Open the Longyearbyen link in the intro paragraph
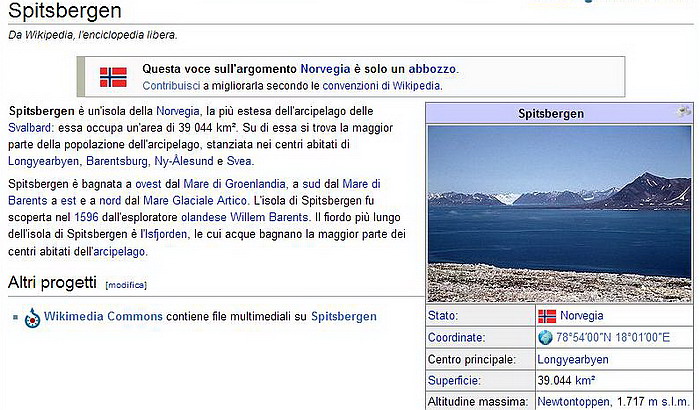700x410 pixels. click(44, 161)
